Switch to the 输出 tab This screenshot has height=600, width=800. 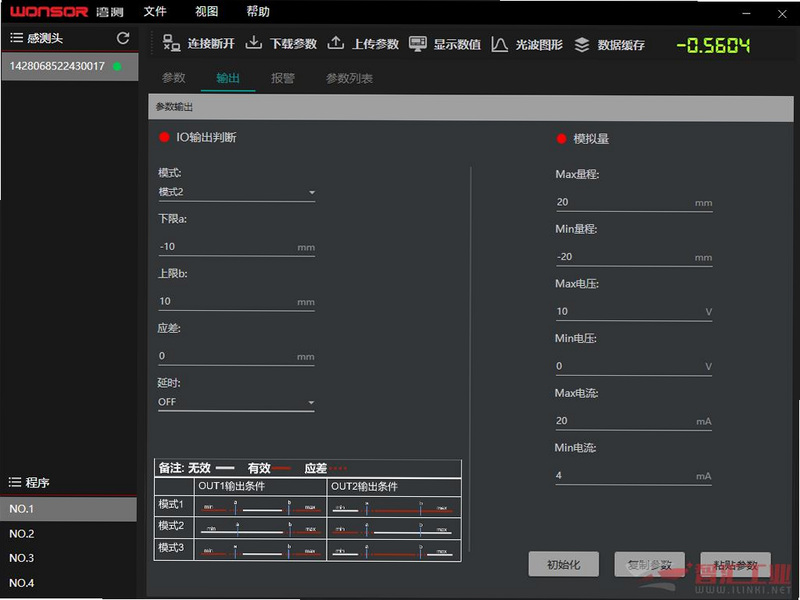point(228,78)
